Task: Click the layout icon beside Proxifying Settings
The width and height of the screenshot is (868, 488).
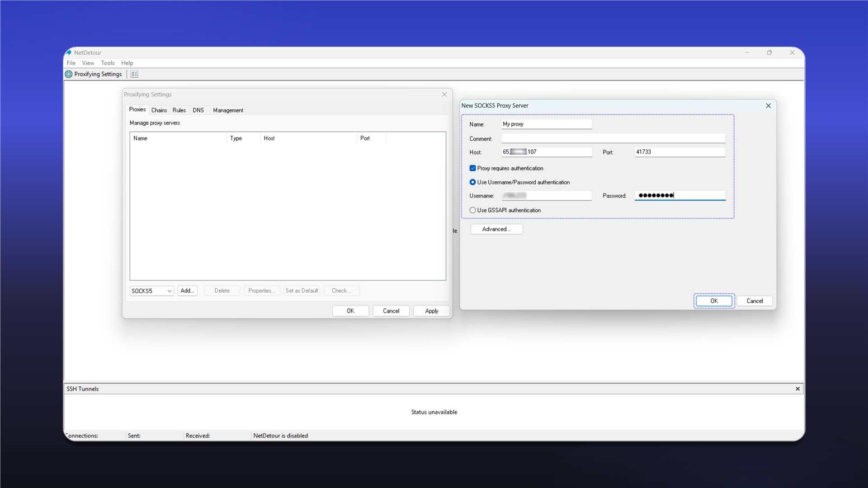Action: click(x=134, y=74)
